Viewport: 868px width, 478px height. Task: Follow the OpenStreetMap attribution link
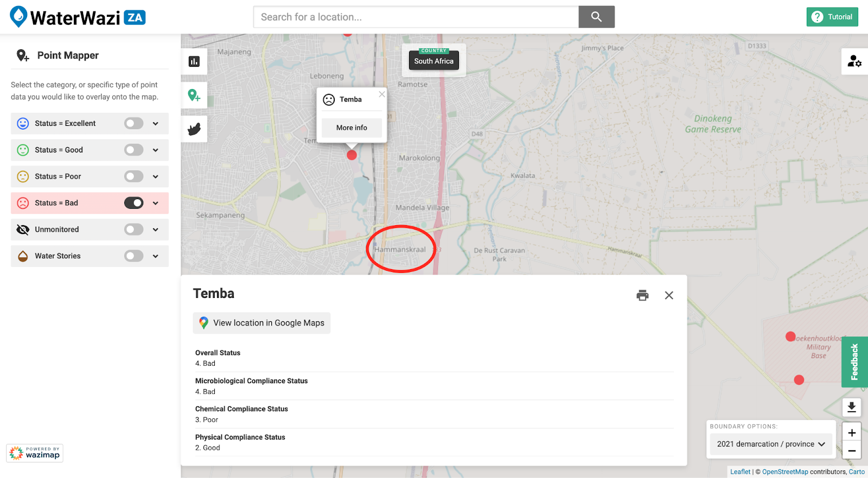[x=785, y=472]
